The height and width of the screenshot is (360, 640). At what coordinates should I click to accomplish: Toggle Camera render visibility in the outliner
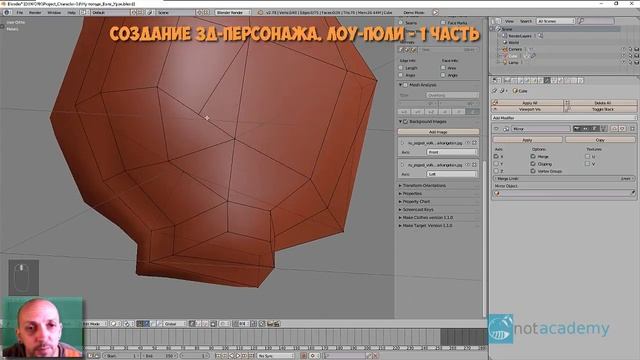click(x=637, y=49)
